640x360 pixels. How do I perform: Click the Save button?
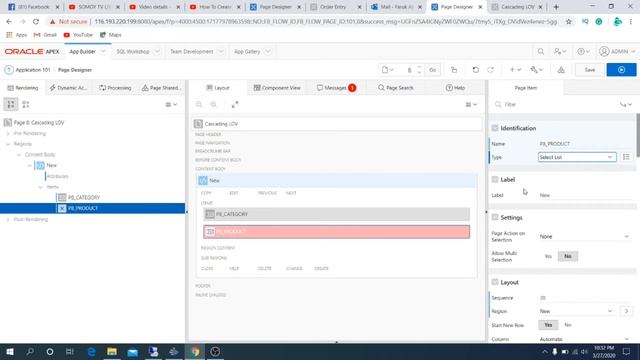(x=589, y=70)
